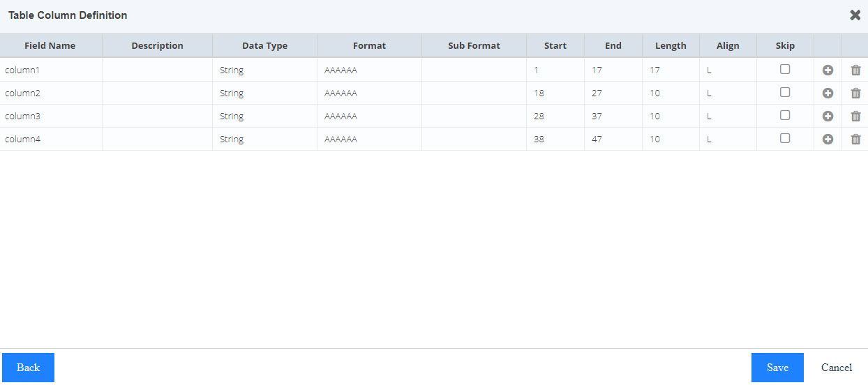Open the Data Type cell for column1

(x=264, y=70)
